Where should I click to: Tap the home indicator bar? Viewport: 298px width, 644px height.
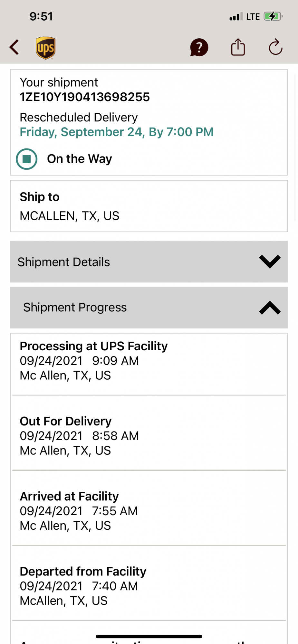tap(149, 636)
